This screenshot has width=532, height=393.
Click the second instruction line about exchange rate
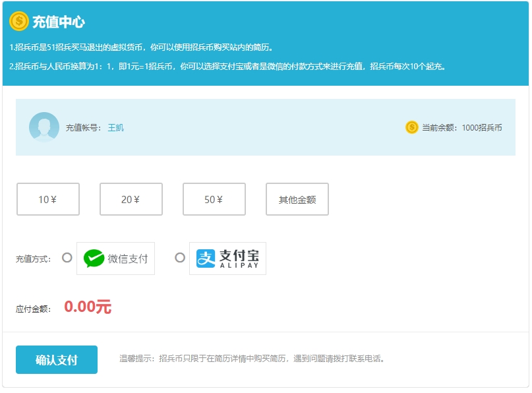[227, 67]
